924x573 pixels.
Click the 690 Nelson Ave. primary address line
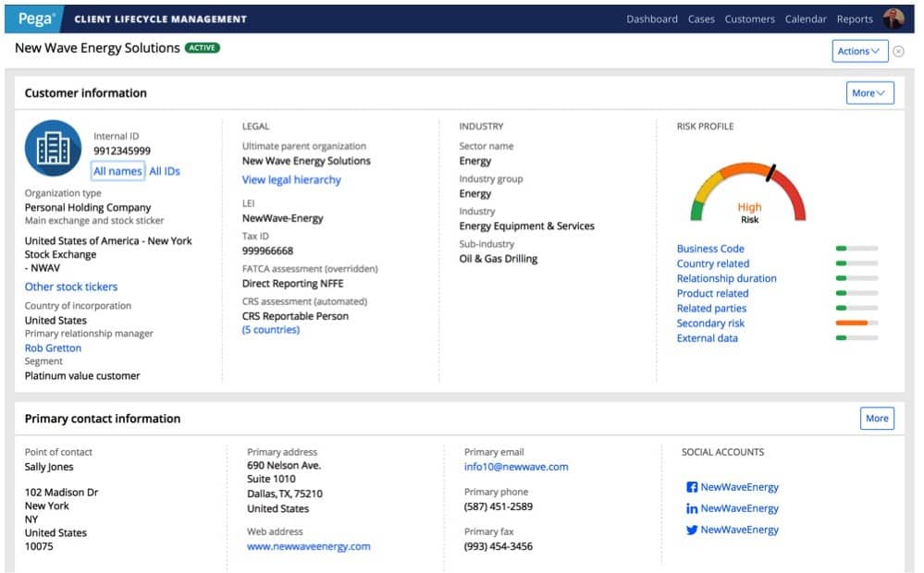pyautogui.click(x=284, y=465)
